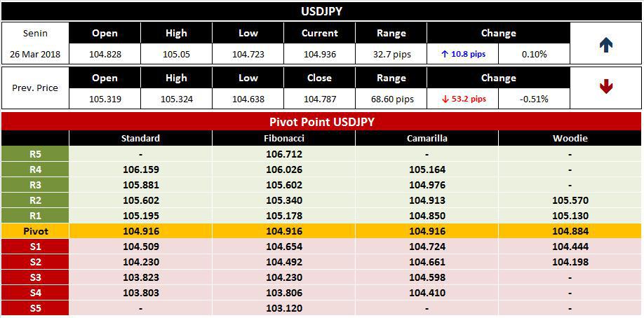The image size is (644, 318).
Task: Click the Prev. Price row label
Action: [x=35, y=88]
